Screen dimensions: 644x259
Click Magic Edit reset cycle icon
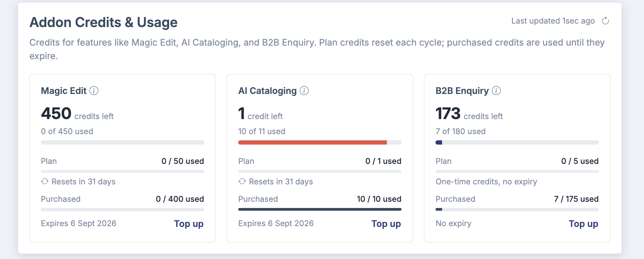45,181
